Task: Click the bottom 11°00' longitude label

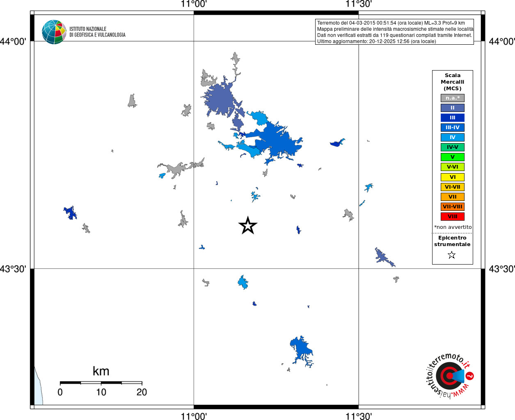Action: tap(194, 416)
